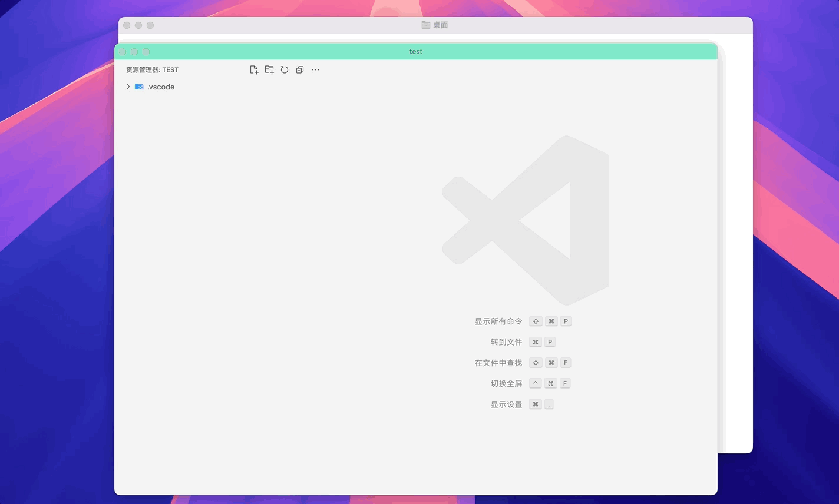The height and width of the screenshot is (504, 839).
Task: Close the 桌面 Finder window
Action: point(127,25)
